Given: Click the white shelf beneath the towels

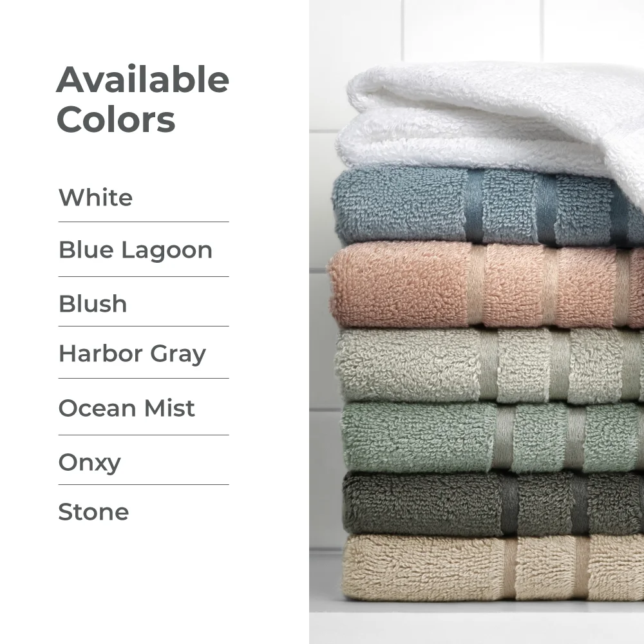Looking at the screenshot, I should (477, 623).
